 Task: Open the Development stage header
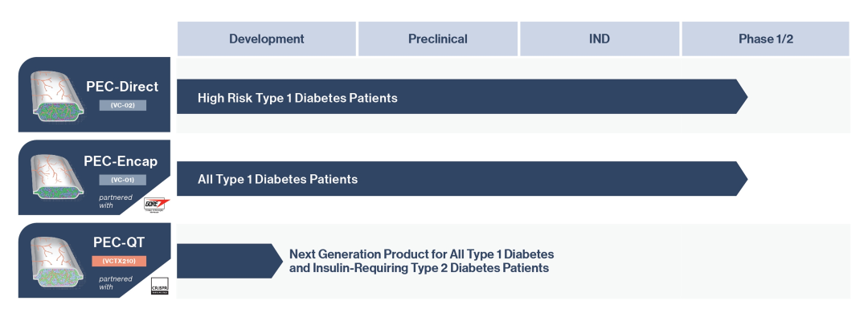[266, 39]
